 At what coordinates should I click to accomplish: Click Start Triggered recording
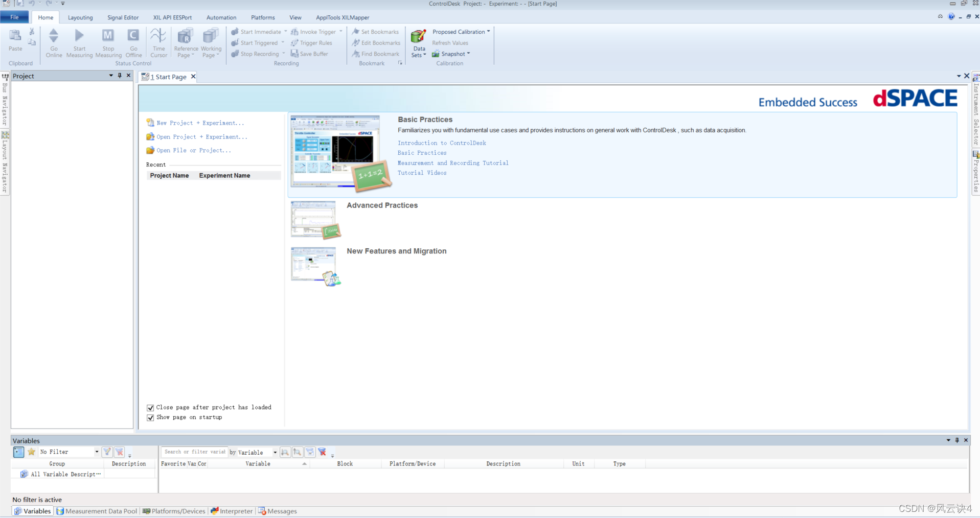(x=255, y=43)
